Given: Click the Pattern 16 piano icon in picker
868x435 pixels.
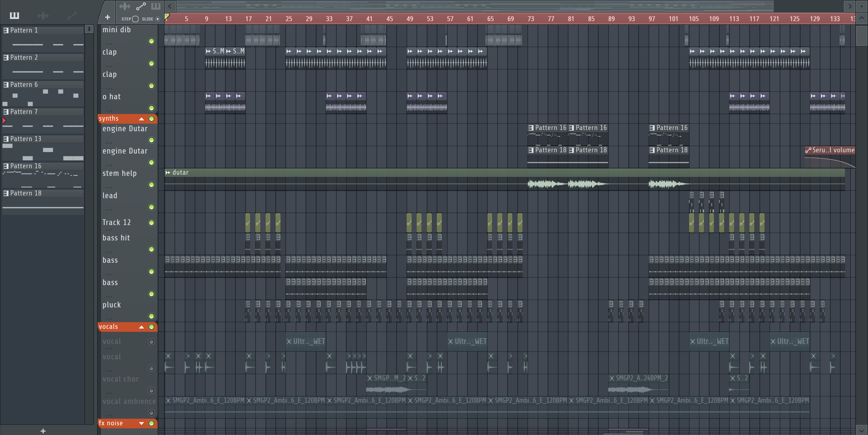Looking at the screenshot, I should pos(6,166).
